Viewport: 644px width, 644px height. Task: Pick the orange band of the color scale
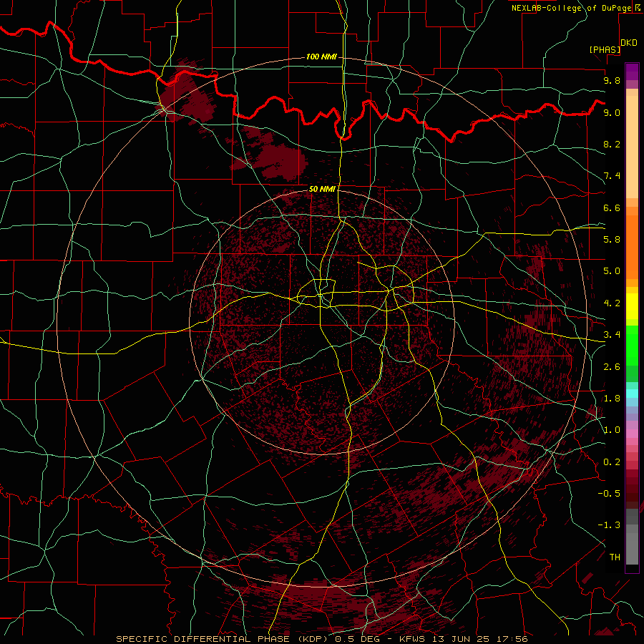[632, 246]
